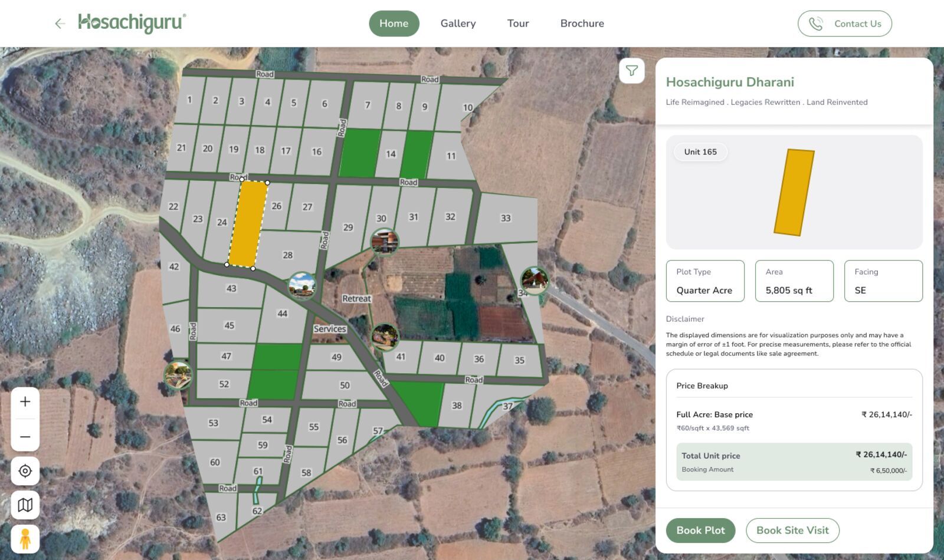944x560 pixels.
Task: Click the Total Unit price row
Action: pos(794,462)
